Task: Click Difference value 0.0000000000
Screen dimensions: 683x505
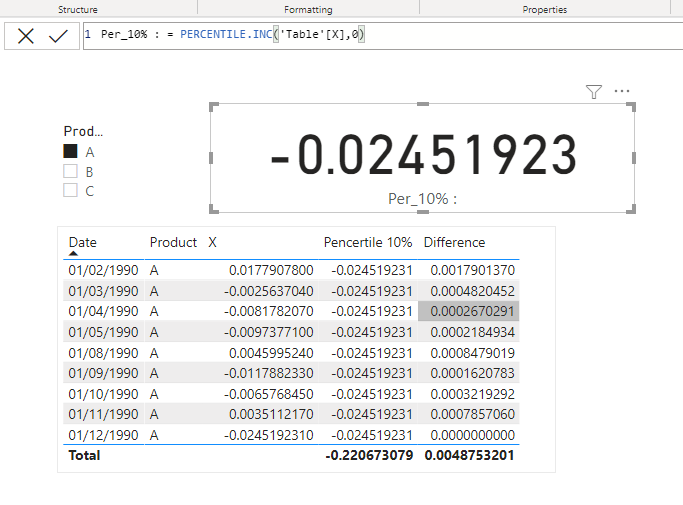Action: [x=473, y=435]
